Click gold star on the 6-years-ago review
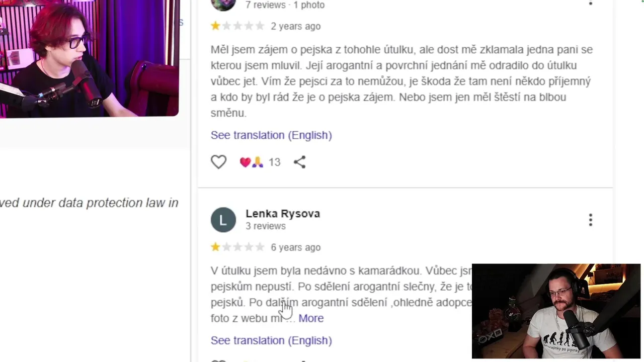 point(215,247)
